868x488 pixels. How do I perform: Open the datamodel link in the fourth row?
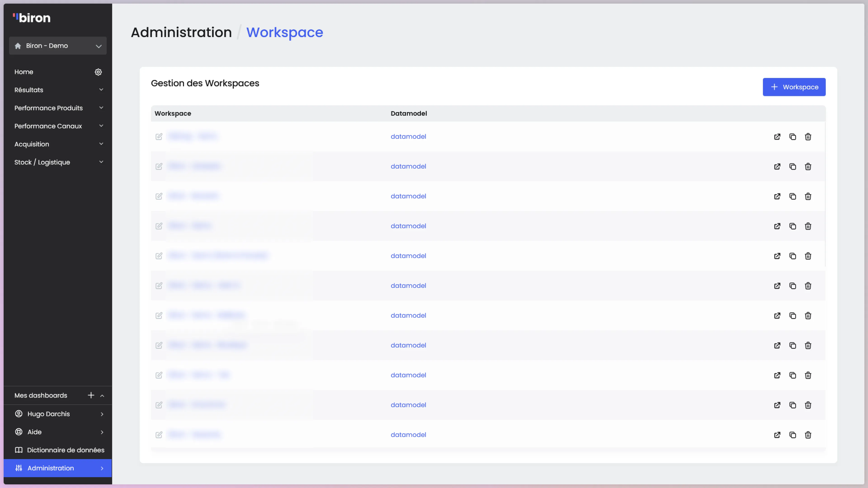pos(408,226)
